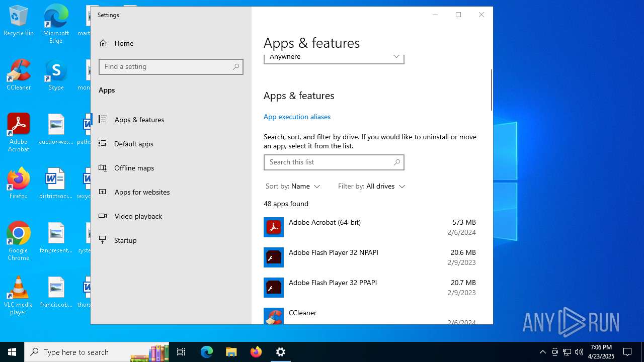Click the network icon in system tray
The image size is (644, 362).
pyautogui.click(x=567, y=352)
